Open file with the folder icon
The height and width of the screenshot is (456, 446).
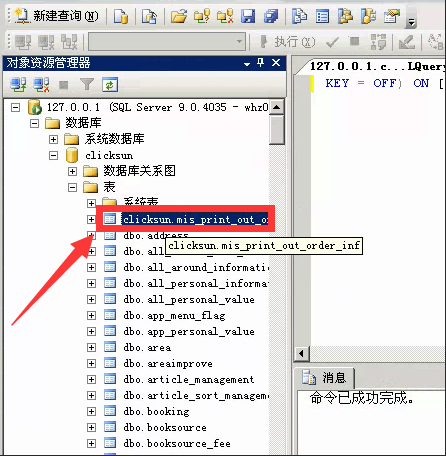(x=179, y=16)
